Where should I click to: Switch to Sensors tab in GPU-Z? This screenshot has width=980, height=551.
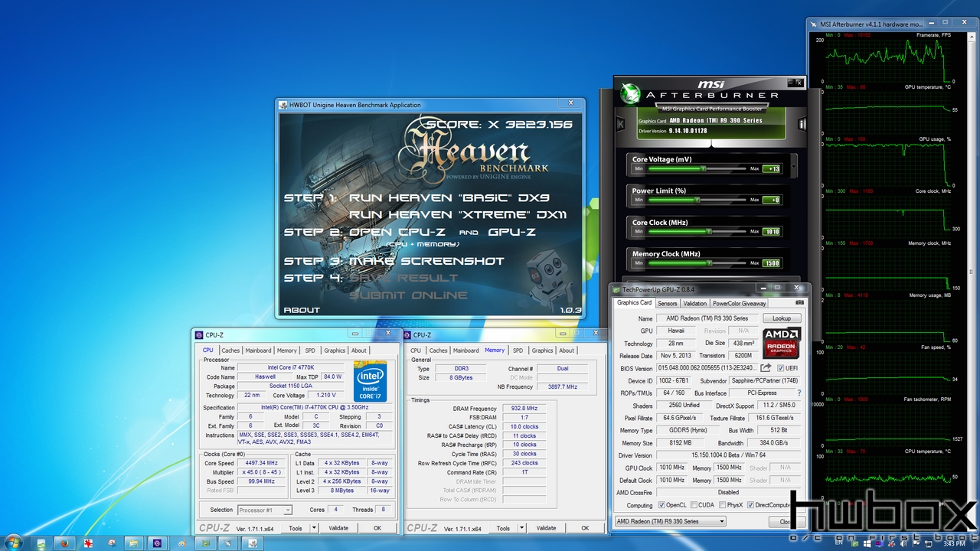[x=667, y=303]
